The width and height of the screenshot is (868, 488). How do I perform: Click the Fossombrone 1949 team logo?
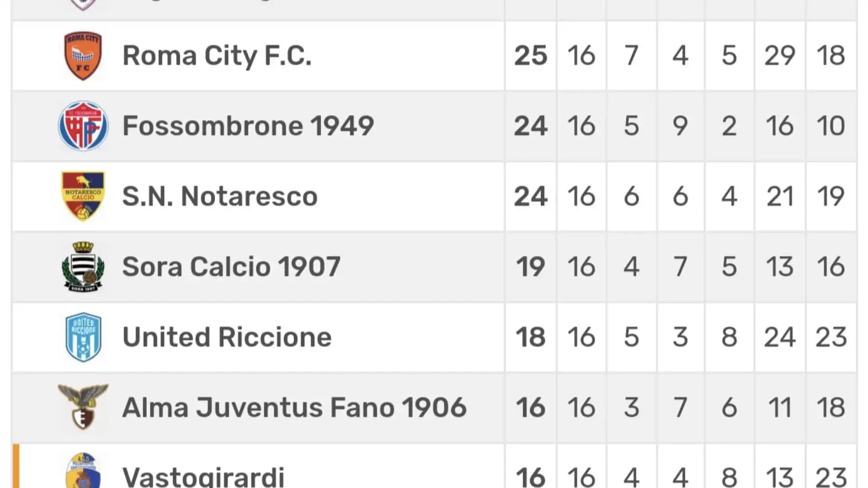(x=83, y=126)
